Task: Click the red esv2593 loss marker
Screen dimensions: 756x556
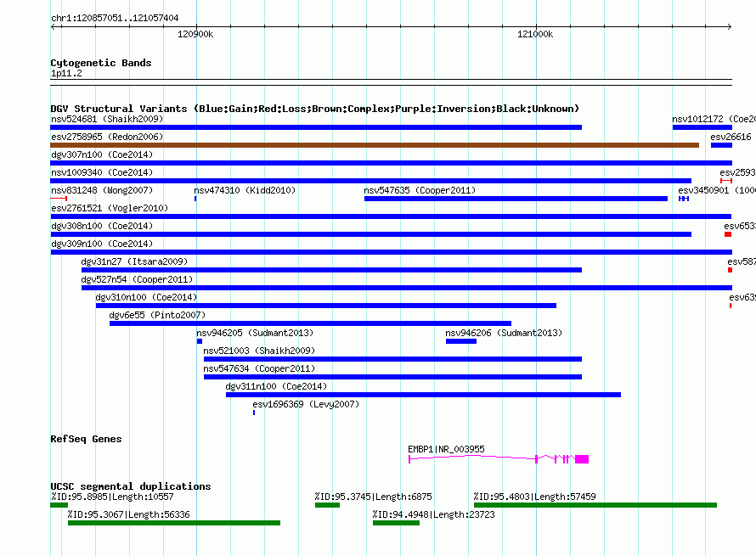Action: click(x=726, y=181)
